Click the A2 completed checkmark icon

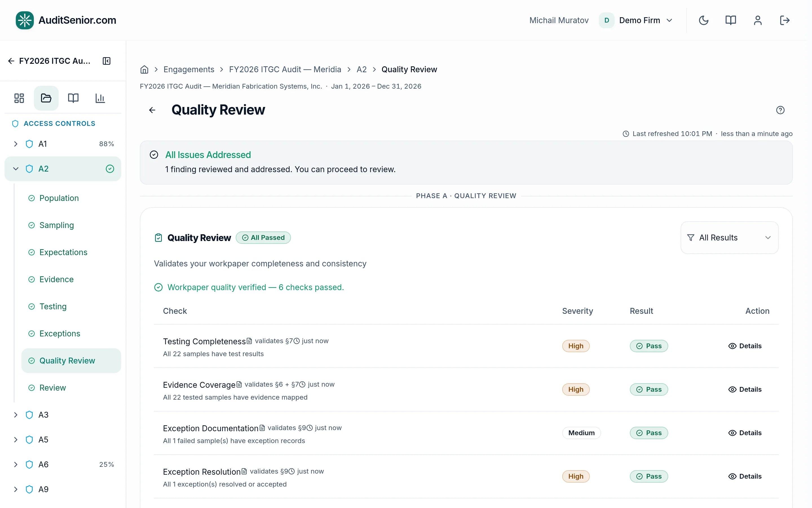click(x=110, y=169)
